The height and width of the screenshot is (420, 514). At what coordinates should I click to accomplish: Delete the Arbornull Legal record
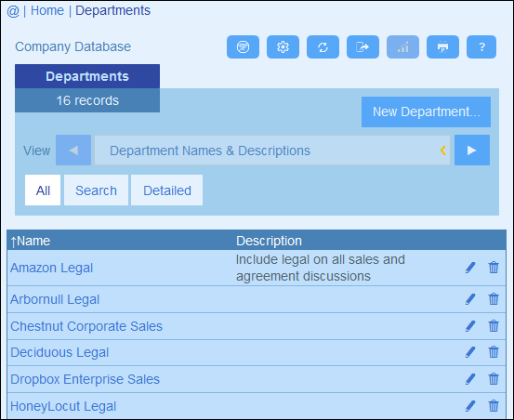[494, 299]
